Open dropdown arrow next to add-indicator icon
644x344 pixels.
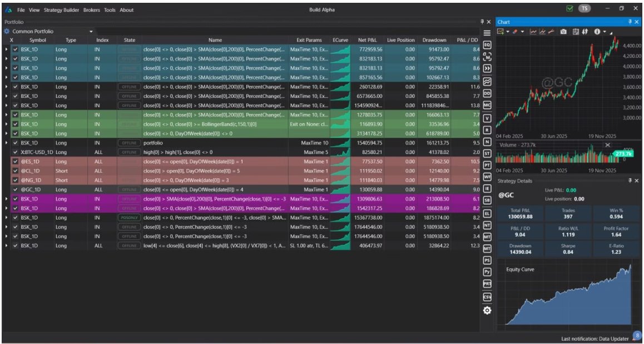pyautogui.click(x=508, y=32)
